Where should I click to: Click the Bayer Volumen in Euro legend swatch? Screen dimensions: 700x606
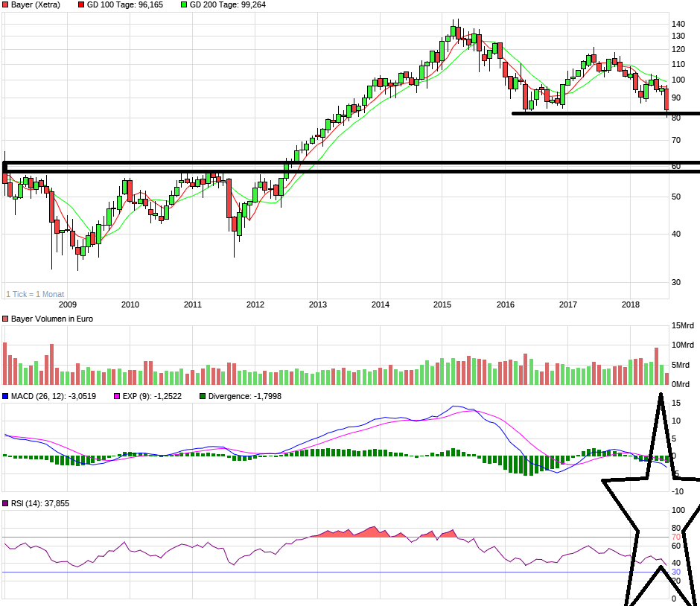(5, 319)
